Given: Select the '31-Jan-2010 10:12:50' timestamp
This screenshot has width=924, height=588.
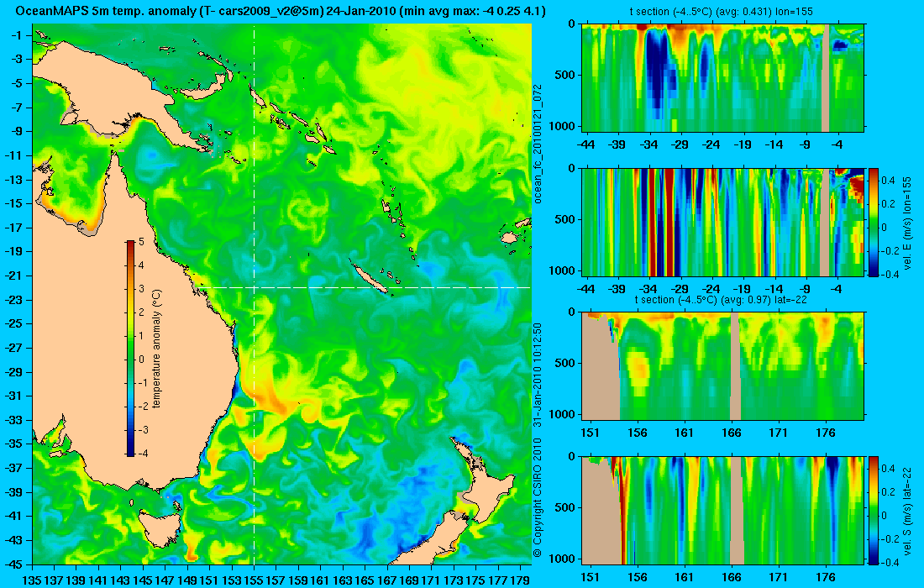Looking at the screenshot, I should pyautogui.click(x=537, y=375).
